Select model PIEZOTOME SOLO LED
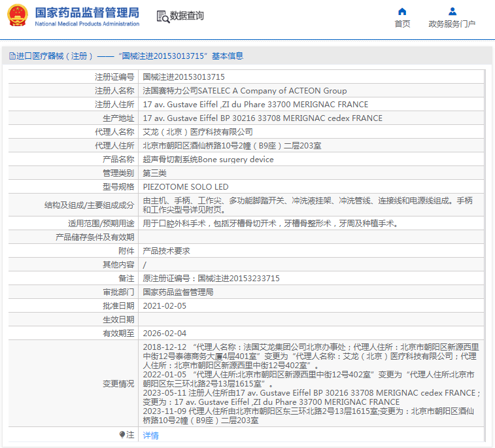Viewport: 495px width, 448px height. 186,187
